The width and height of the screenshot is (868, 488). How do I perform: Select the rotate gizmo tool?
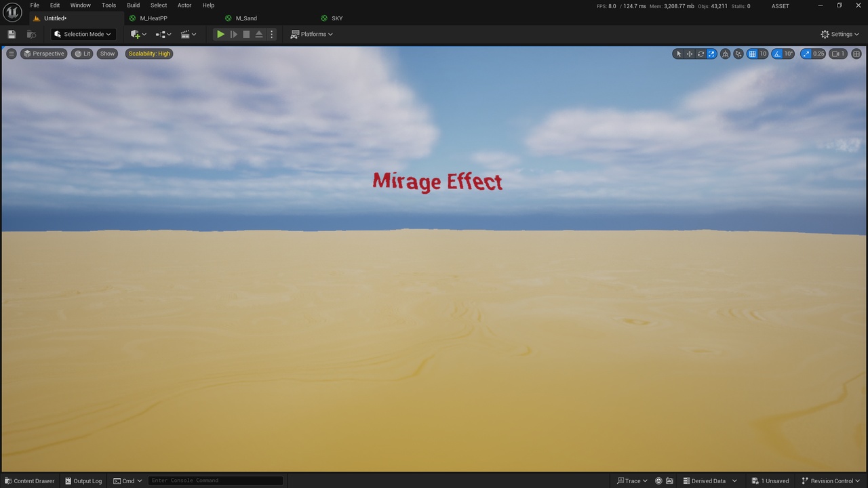tap(701, 54)
